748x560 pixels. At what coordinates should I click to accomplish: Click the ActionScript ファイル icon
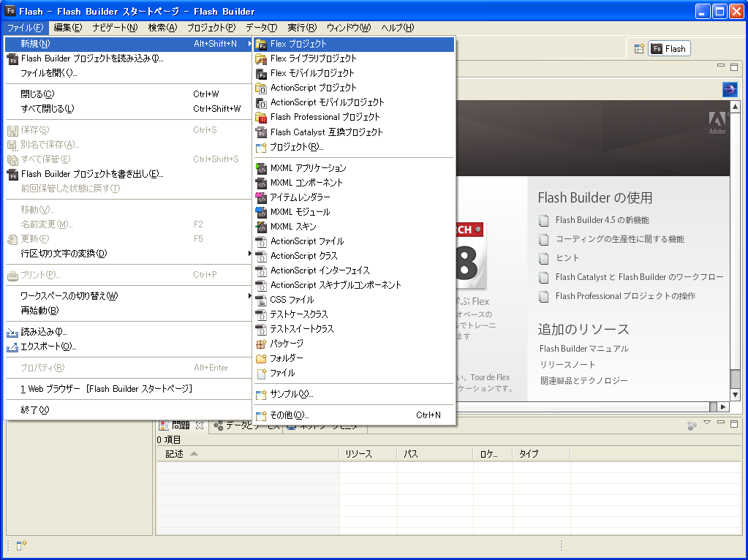pos(261,242)
